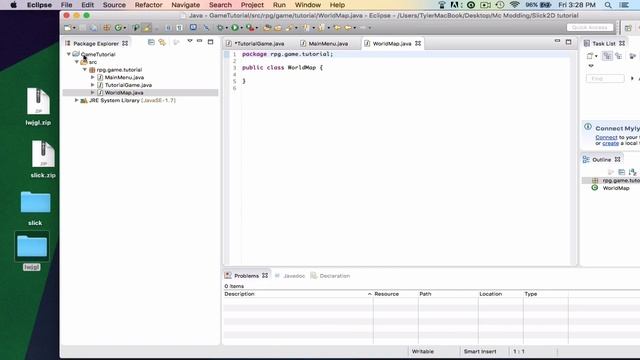This screenshot has height=360, width=640.
Task: Click the Run (green play) toolbar icon
Action: tap(235, 28)
